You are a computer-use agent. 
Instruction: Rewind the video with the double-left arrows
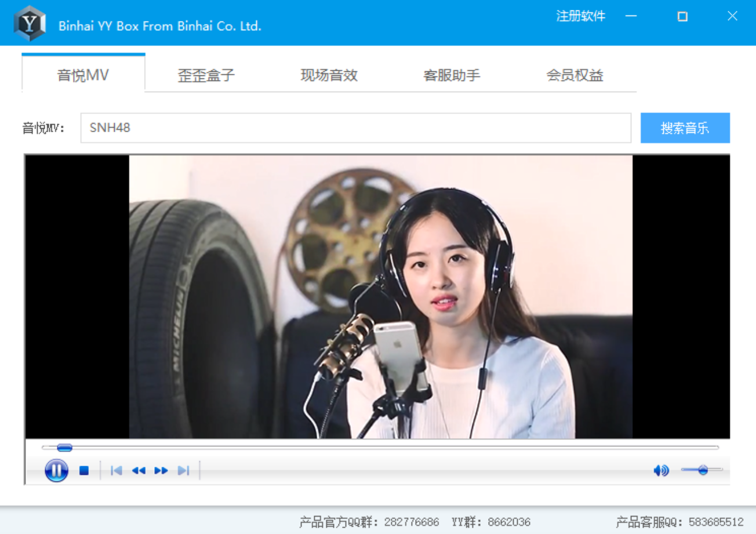click(139, 471)
